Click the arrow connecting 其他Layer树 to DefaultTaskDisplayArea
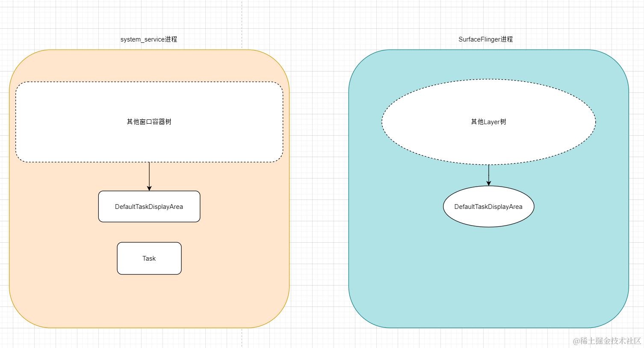The height and width of the screenshot is (348, 644). (x=489, y=175)
